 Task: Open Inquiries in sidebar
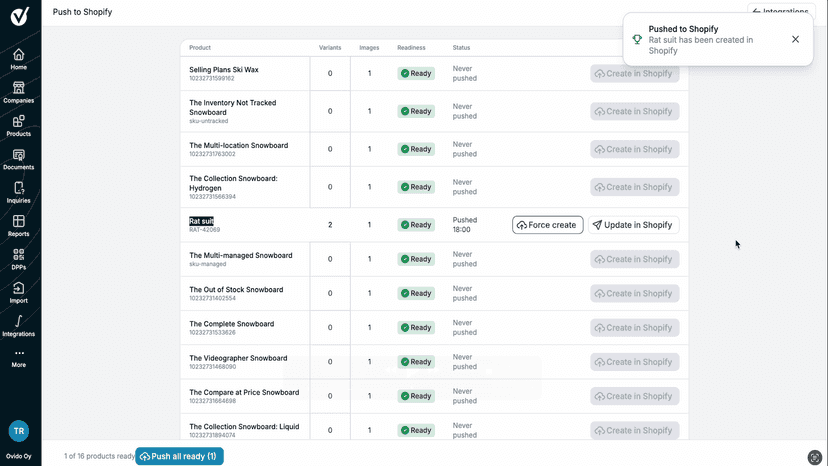18,192
